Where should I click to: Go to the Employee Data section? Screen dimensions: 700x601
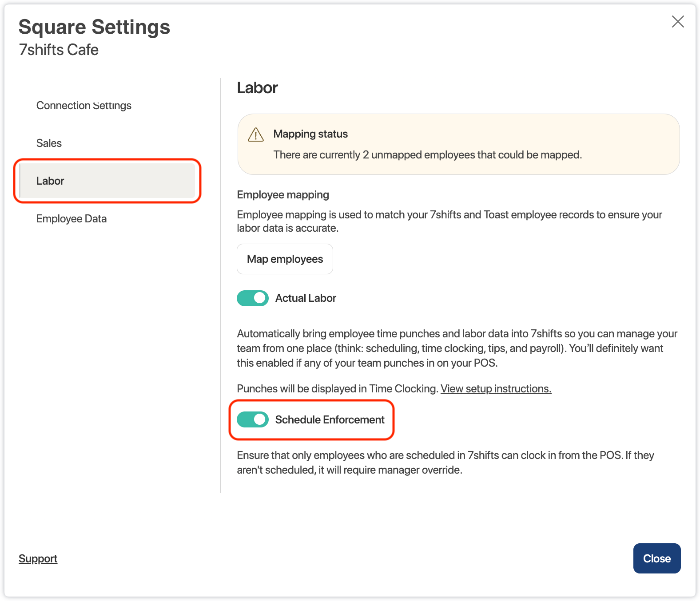72,219
